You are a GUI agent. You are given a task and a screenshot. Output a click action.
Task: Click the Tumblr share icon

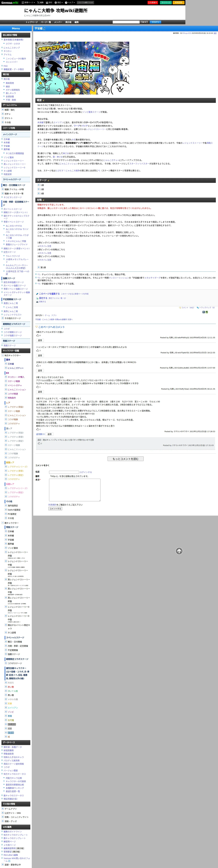coord(204,312)
